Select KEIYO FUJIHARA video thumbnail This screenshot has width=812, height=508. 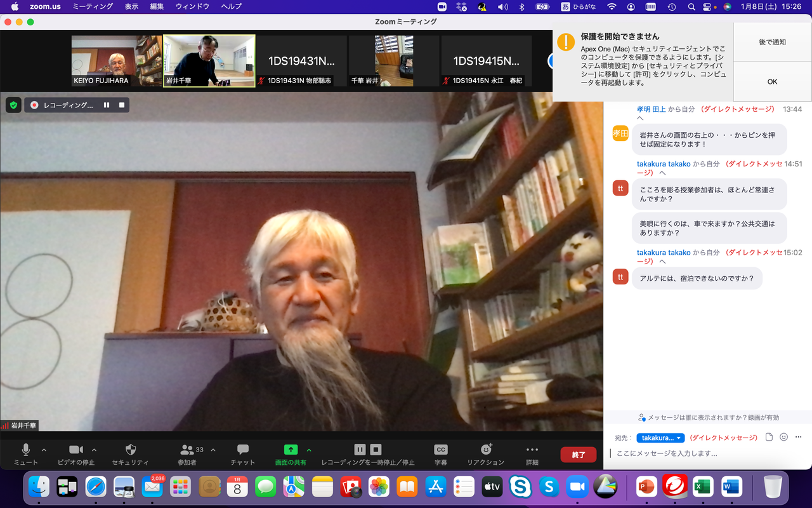pyautogui.click(x=117, y=61)
